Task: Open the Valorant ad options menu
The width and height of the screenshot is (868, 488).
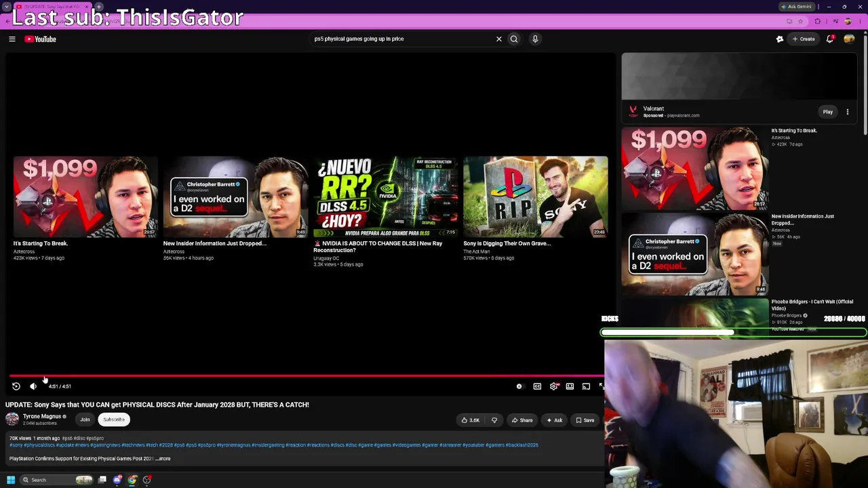Action: [x=848, y=112]
